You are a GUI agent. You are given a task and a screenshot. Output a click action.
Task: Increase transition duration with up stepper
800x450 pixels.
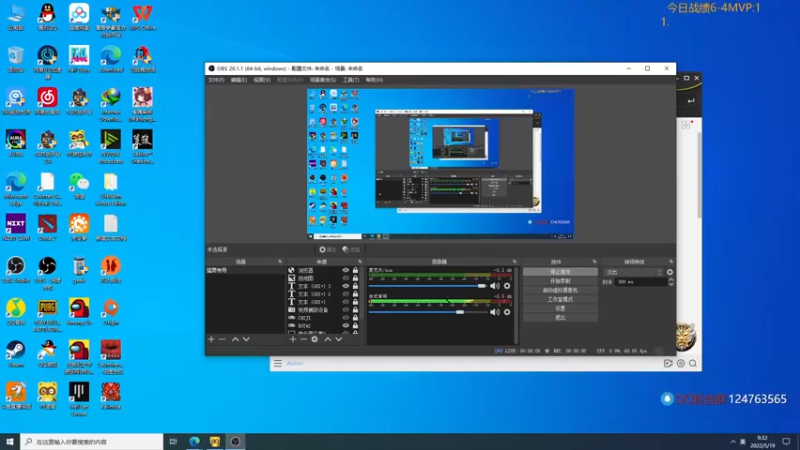tap(670, 280)
